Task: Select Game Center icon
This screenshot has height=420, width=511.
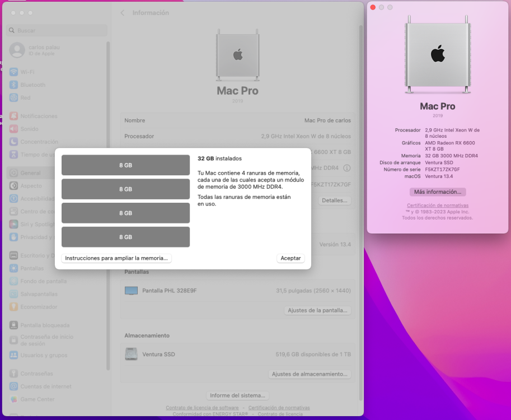Action: [x=13, y=399]
